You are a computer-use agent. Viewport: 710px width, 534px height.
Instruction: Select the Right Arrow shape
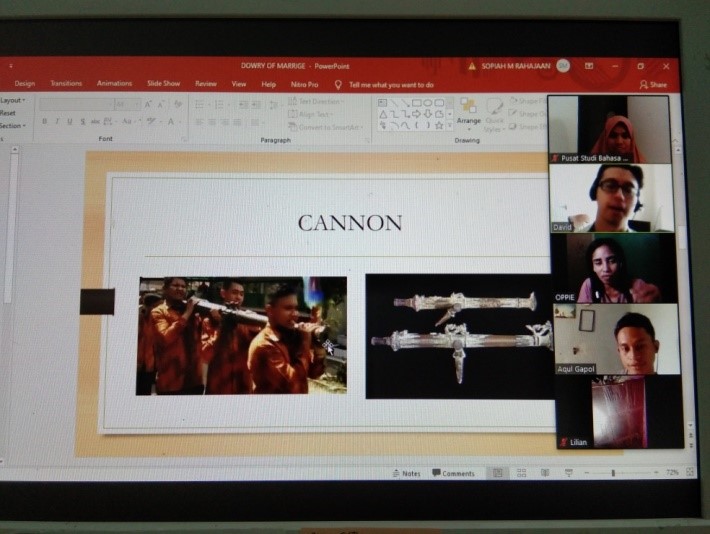[x=416, y=114]
